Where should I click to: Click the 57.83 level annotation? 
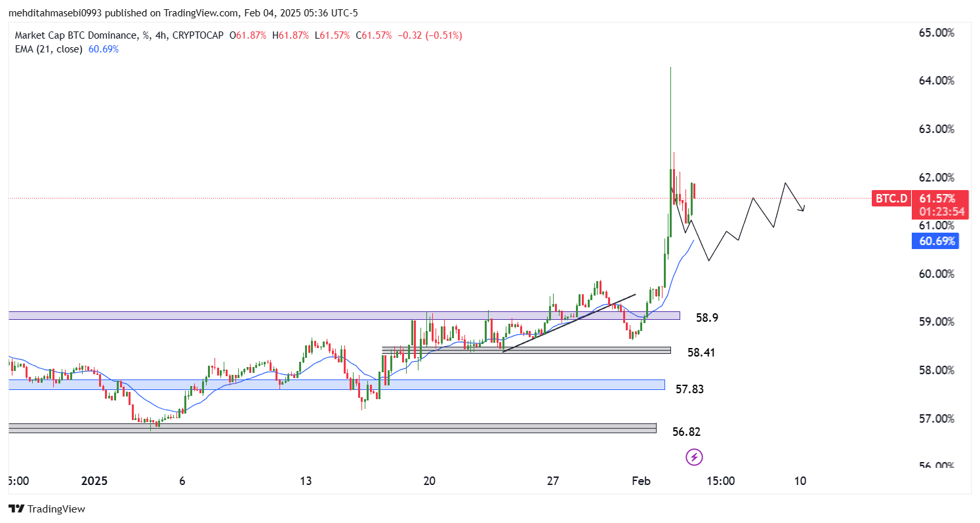click(689, 389)
